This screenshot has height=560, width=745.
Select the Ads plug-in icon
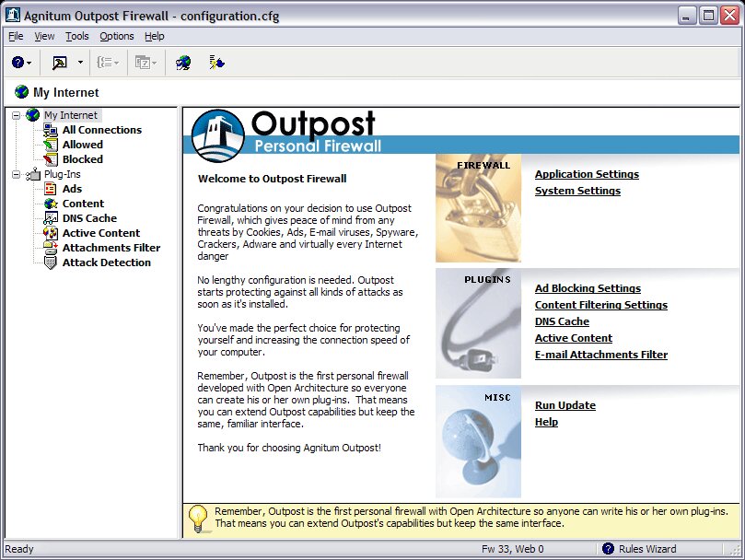click(x=51, y=189)
